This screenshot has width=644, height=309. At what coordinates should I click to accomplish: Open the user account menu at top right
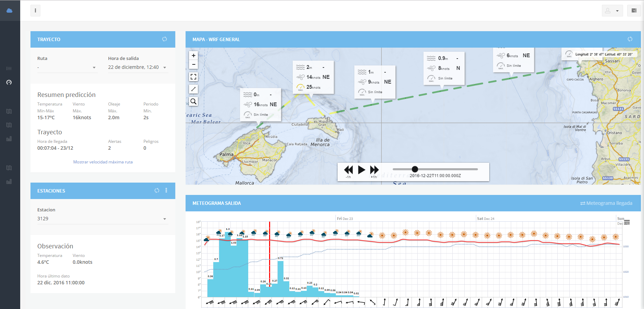coord(612,10)
